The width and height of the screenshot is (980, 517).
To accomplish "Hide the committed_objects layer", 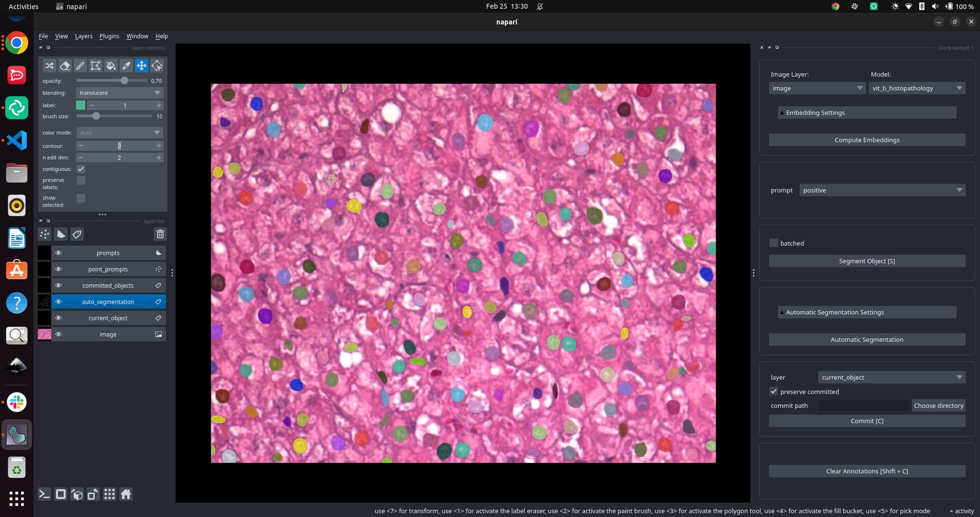I will pos(59,285).
